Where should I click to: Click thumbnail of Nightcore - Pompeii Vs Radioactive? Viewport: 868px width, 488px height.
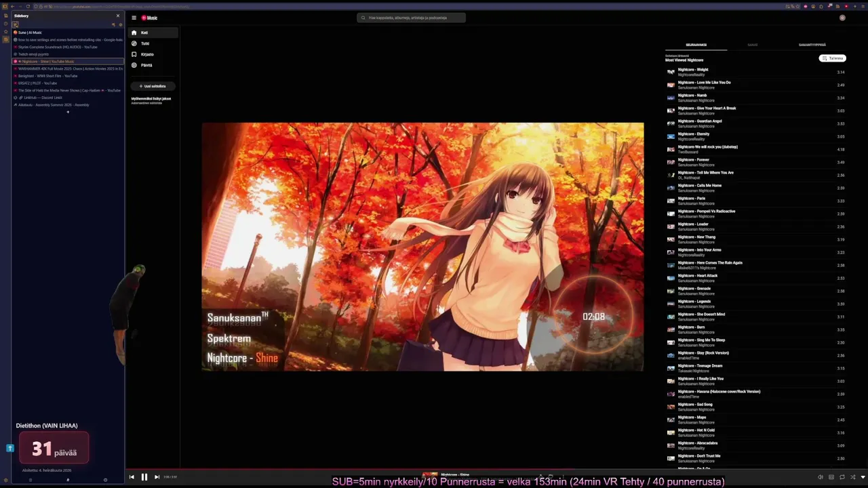671,213
